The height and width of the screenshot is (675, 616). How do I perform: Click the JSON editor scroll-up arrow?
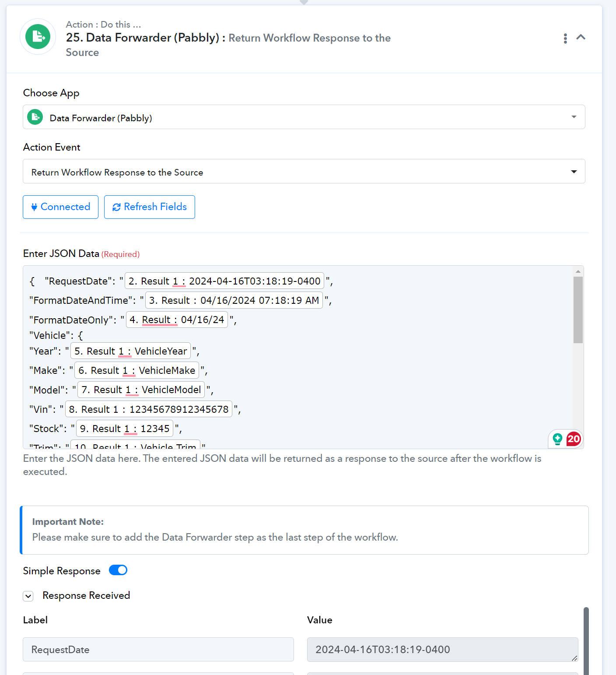click(x=578, y=271)
